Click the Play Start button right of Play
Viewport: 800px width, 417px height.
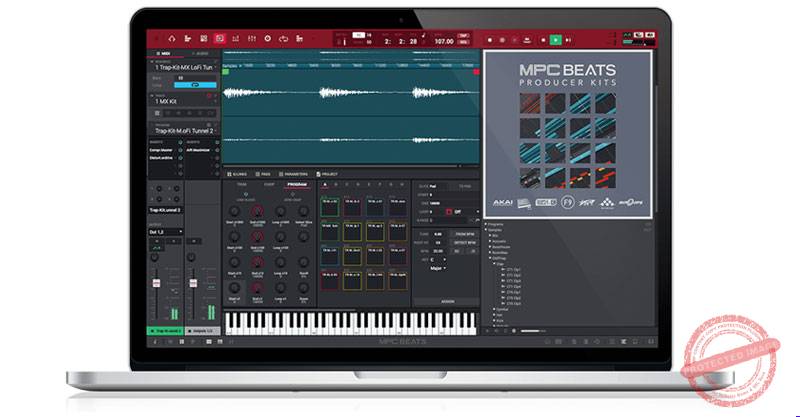tap(568, 40)
